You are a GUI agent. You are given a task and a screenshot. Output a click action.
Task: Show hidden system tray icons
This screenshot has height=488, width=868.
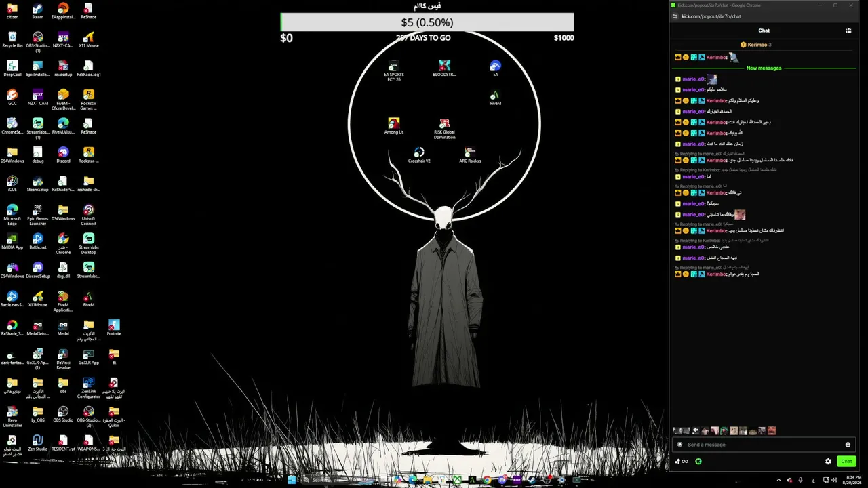(778, 480)
